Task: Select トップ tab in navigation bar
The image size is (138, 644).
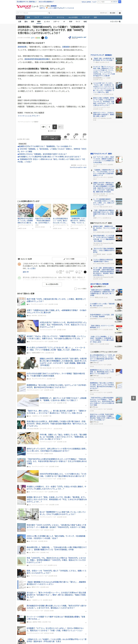Action: [x=20, y=17]
